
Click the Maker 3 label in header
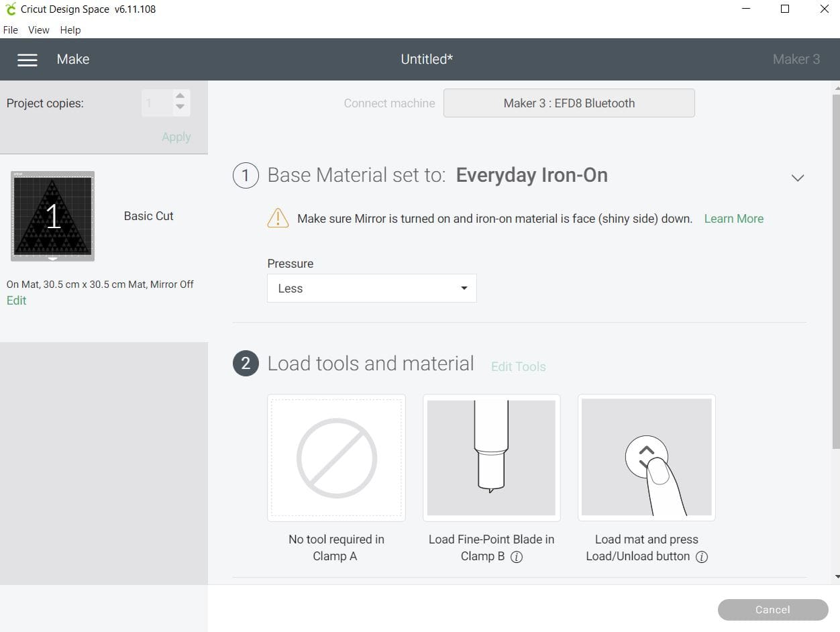tap(796, 60)
